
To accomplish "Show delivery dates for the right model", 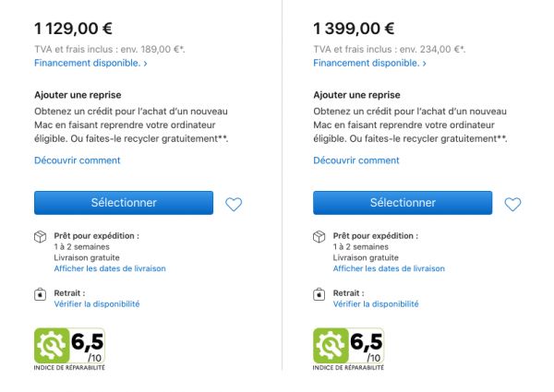I will coord(389,268).
